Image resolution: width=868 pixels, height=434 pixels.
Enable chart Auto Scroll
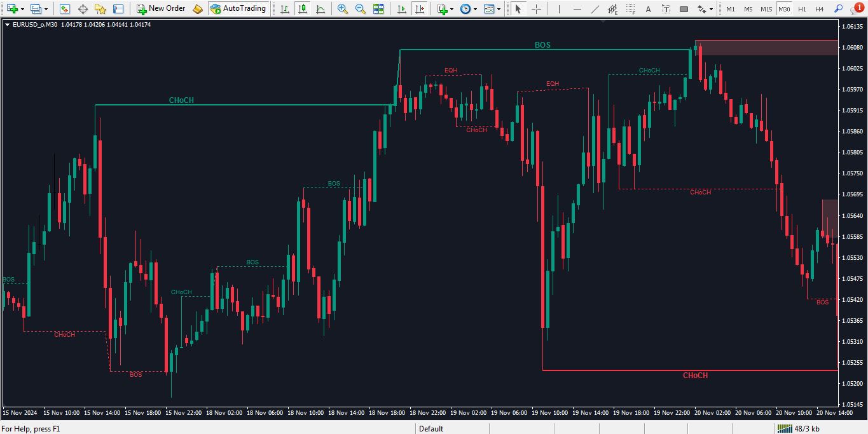coord(401,9)
